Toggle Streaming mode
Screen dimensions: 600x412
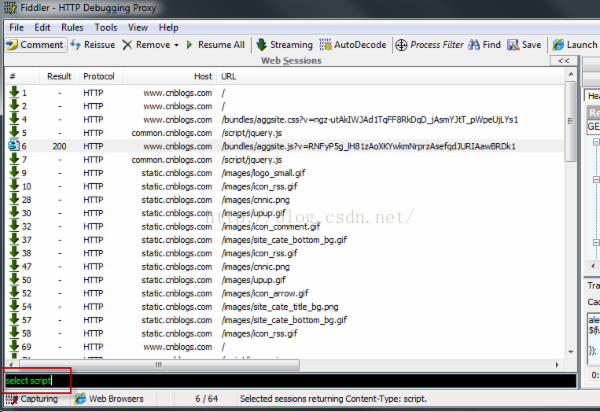(x=284, y=45)
